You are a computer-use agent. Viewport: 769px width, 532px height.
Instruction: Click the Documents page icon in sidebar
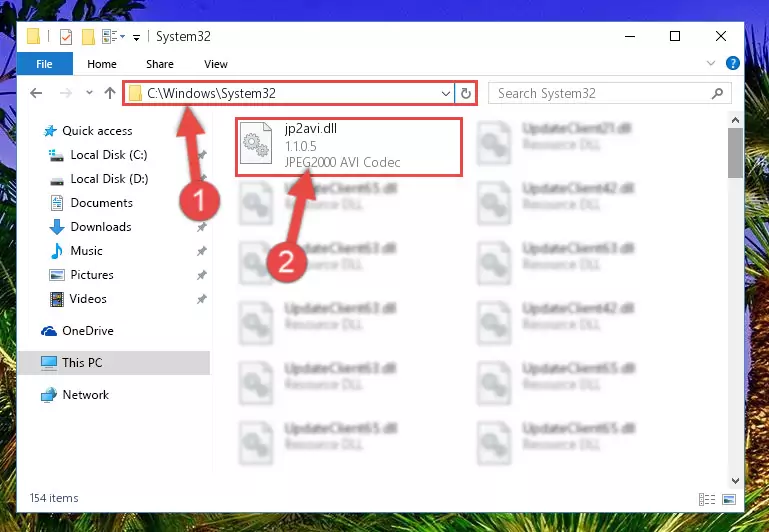57,203
